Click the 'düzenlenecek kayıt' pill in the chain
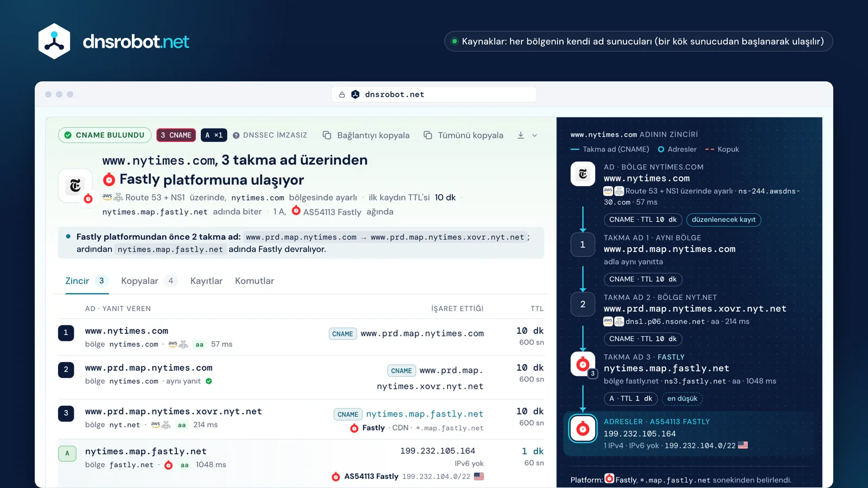This screenshot has width=868, height=488. [x=724, y=220]
